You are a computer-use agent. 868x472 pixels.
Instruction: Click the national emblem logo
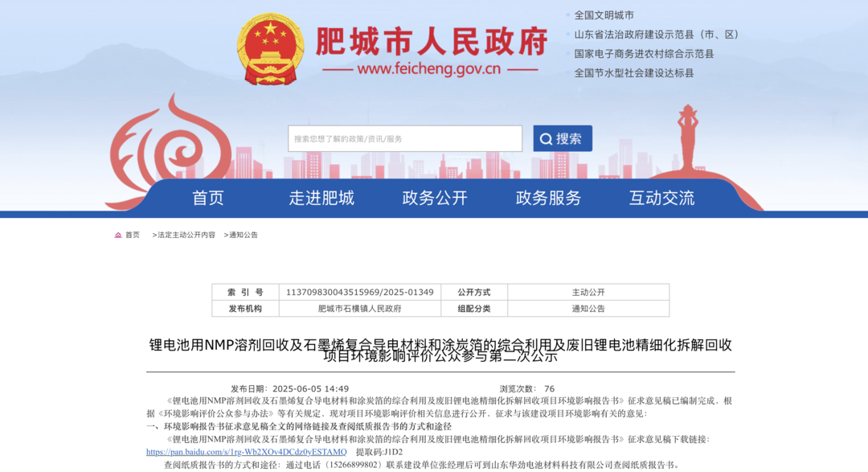tap(271, 49)
